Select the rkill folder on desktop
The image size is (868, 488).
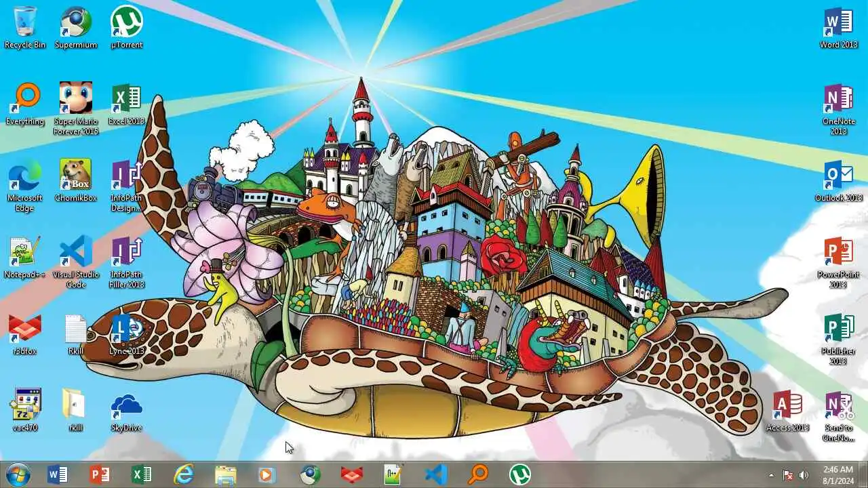(x=76, y=410)
